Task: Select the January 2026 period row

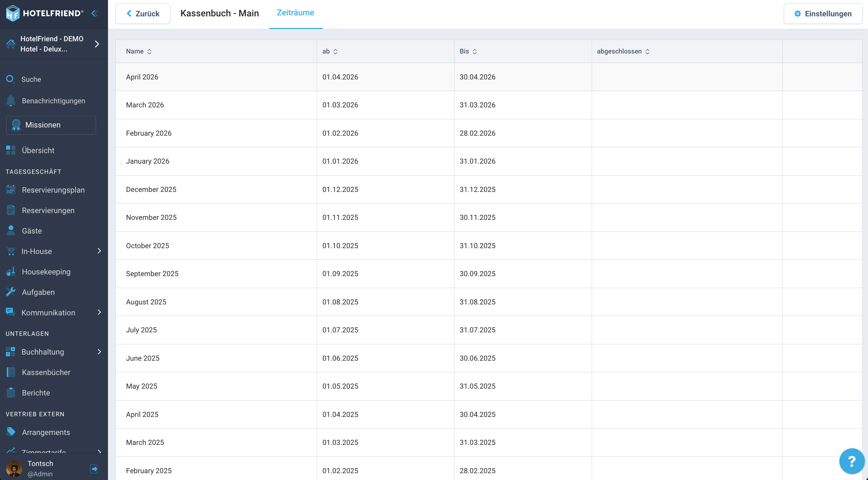Action: [x=489, y=161]
